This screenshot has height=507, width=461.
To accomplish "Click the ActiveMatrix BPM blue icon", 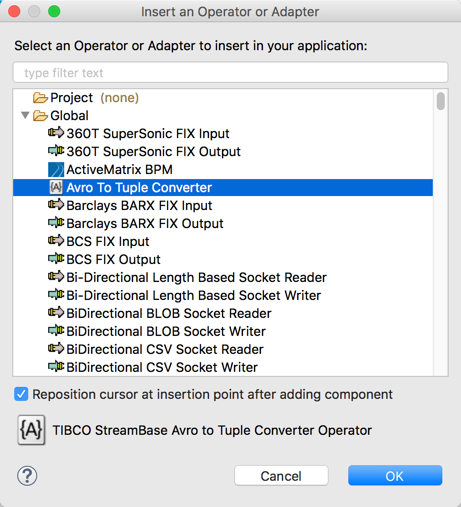I will pyautogui.click(x=56, y=169).
